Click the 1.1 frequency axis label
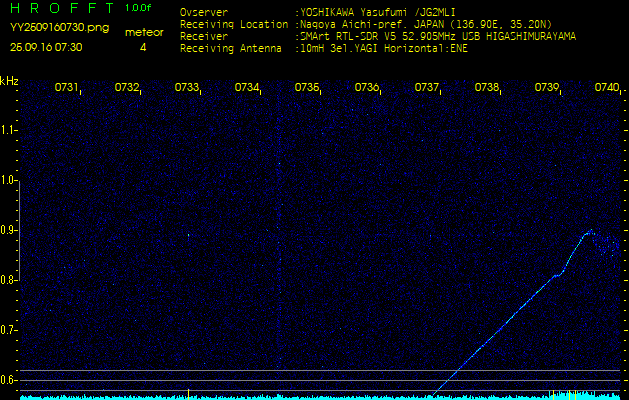629x400 pixels. click(x=9, y=130)
